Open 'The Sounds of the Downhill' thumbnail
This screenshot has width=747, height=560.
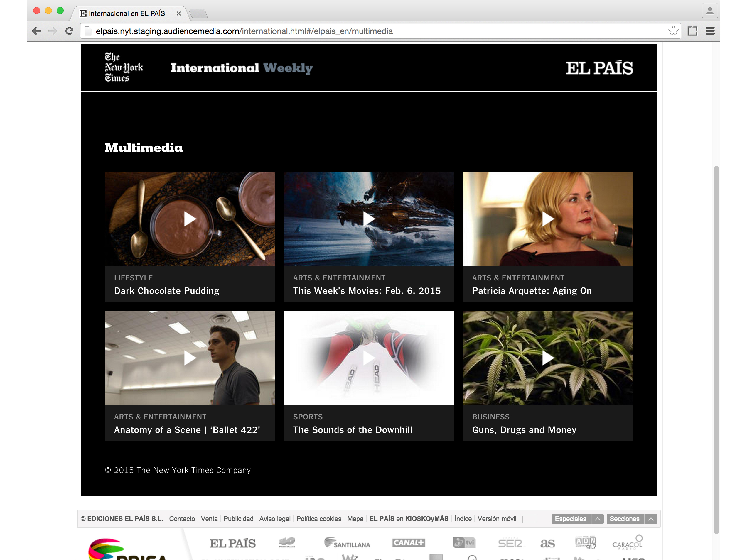tap(368, 358)
